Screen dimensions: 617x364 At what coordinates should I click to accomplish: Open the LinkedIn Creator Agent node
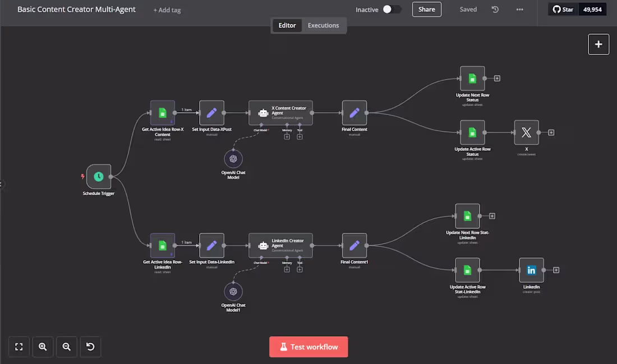(x=280, y=245)
